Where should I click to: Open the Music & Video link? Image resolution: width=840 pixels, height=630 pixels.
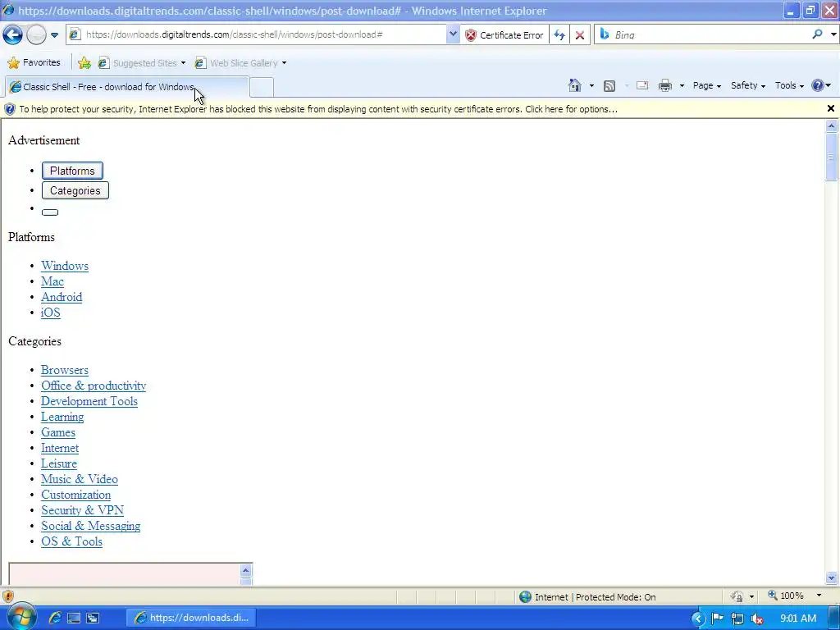point(80,479)
